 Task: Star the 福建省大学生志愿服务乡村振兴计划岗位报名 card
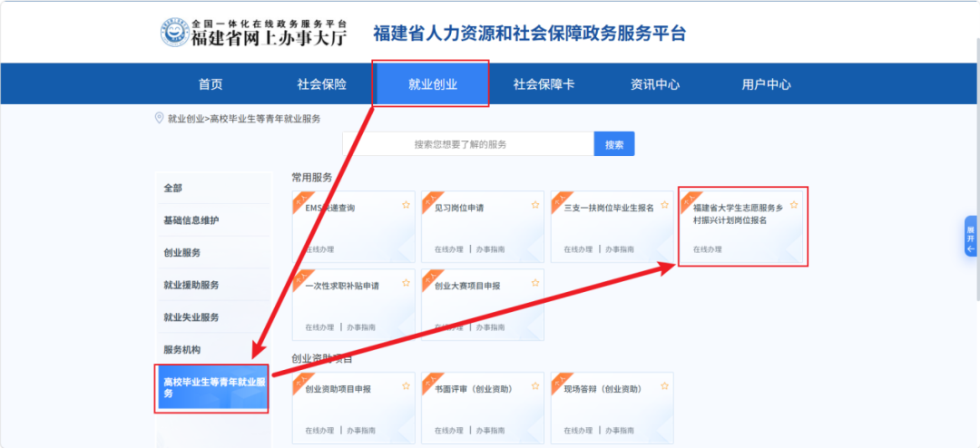794,205
